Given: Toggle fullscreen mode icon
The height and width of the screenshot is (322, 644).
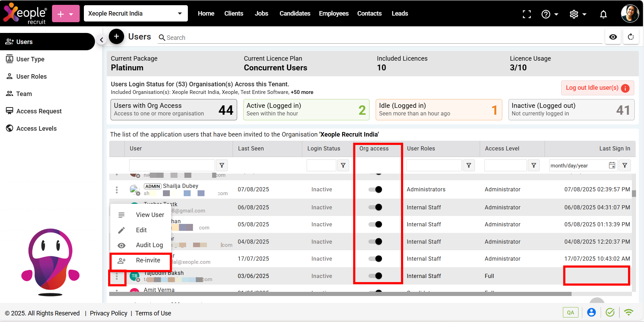Looking at the screenshot, I should point(527,14).
